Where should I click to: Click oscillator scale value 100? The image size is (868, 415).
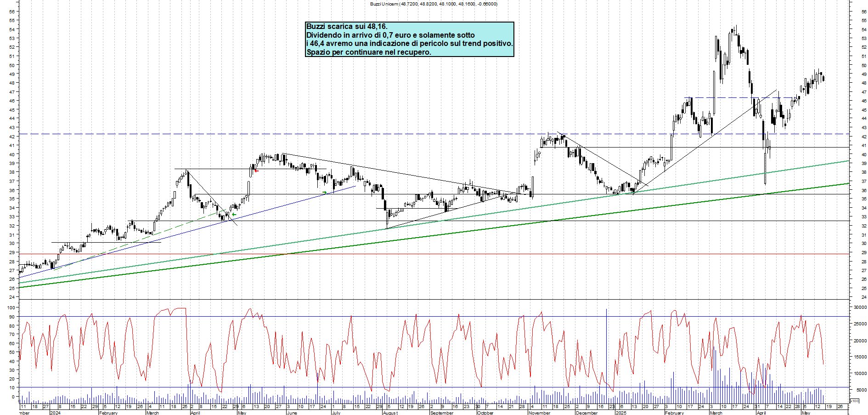pos(11,307)
